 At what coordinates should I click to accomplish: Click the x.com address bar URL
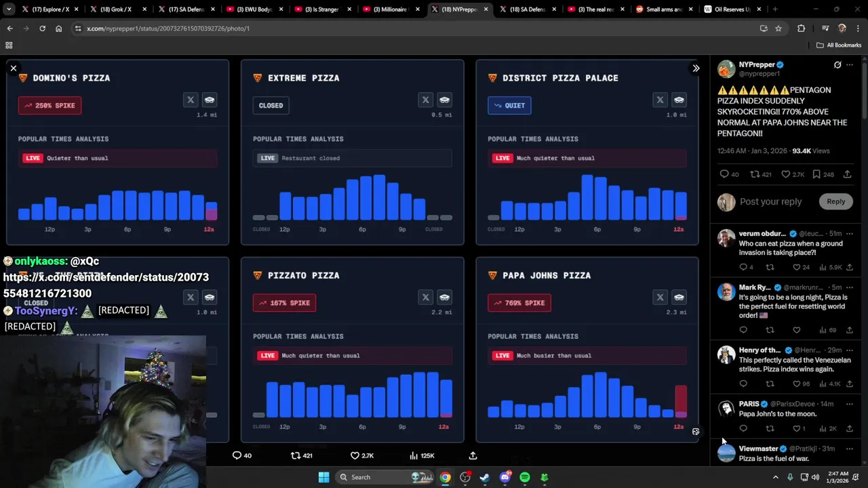tap(168, 28)
